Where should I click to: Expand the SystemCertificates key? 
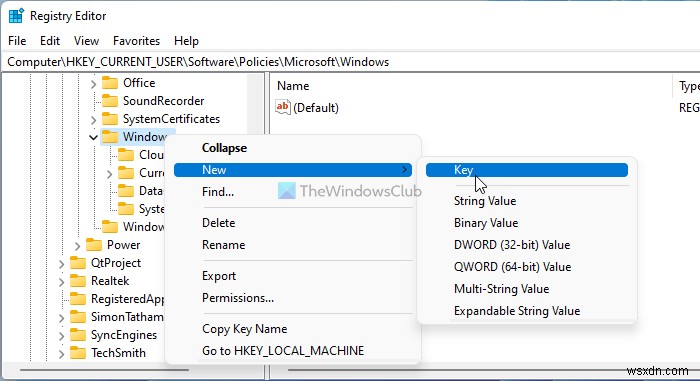(93, 120)
